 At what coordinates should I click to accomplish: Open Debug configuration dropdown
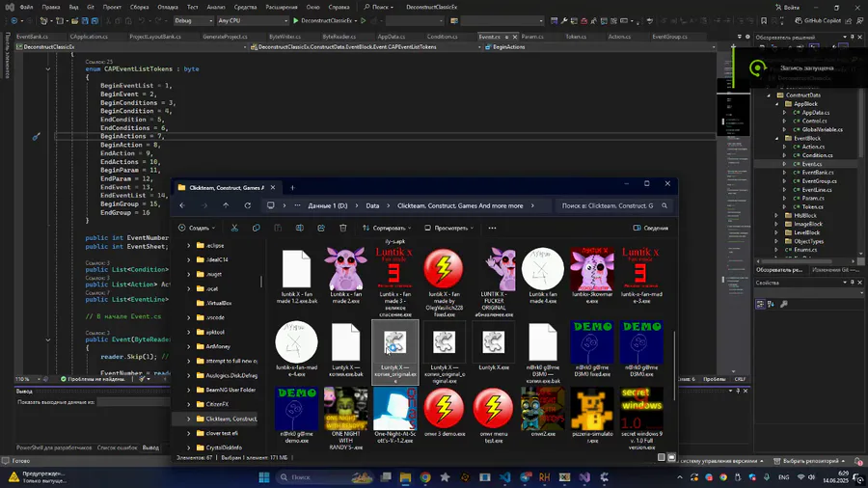194,20
